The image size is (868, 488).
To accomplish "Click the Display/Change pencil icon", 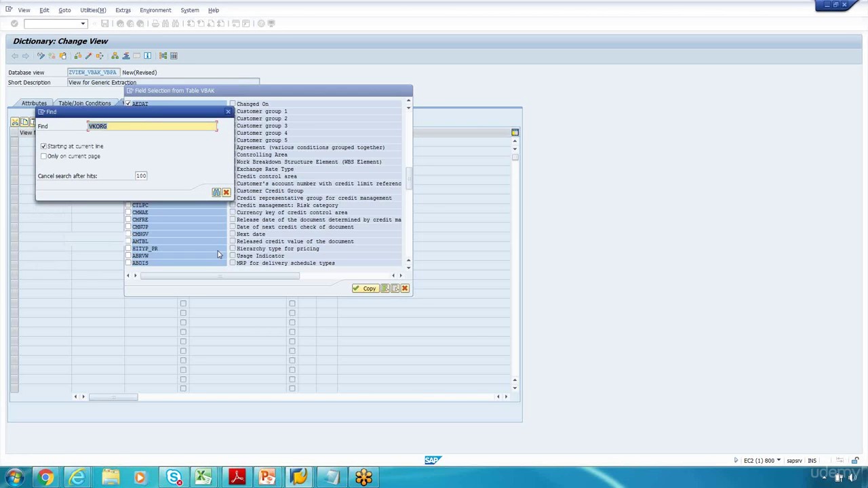I will 41,56.
